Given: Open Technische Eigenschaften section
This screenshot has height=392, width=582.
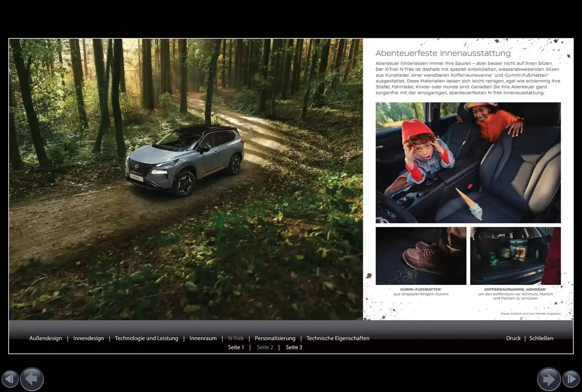Looking at the screenshot, I should [338, 338].
